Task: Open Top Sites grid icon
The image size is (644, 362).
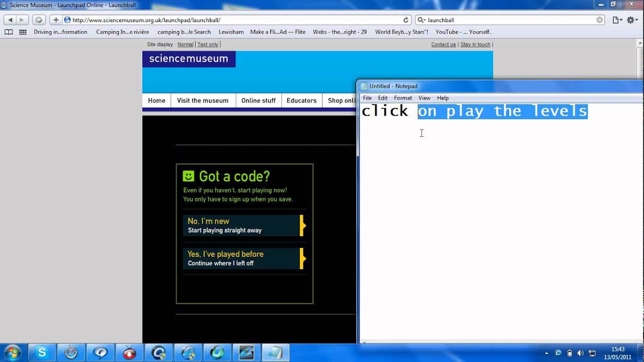Action: tap(23, 32)
